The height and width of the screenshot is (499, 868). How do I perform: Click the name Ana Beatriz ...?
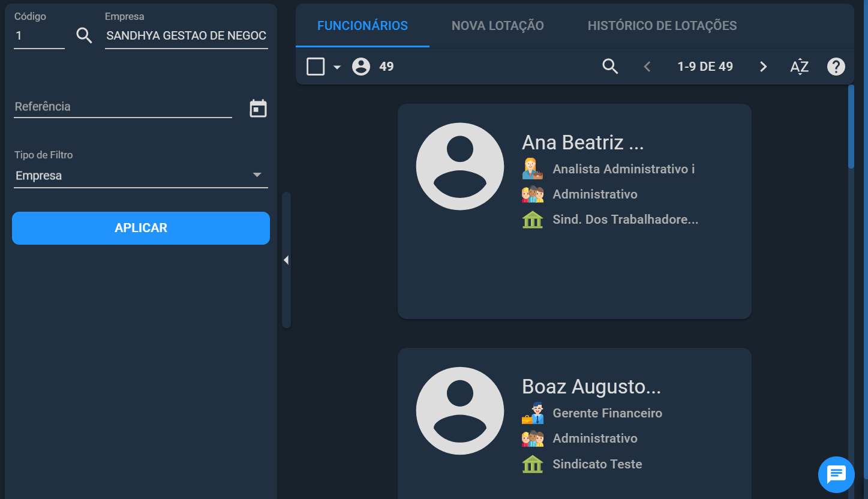[x=582, y=143]
